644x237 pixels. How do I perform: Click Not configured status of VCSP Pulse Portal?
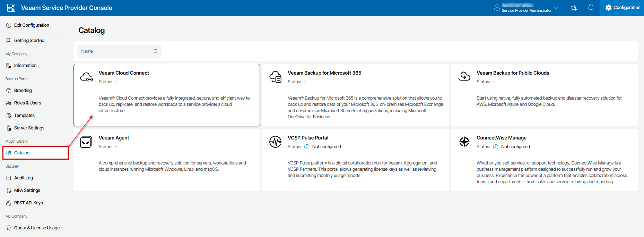[x=327, y=147]
